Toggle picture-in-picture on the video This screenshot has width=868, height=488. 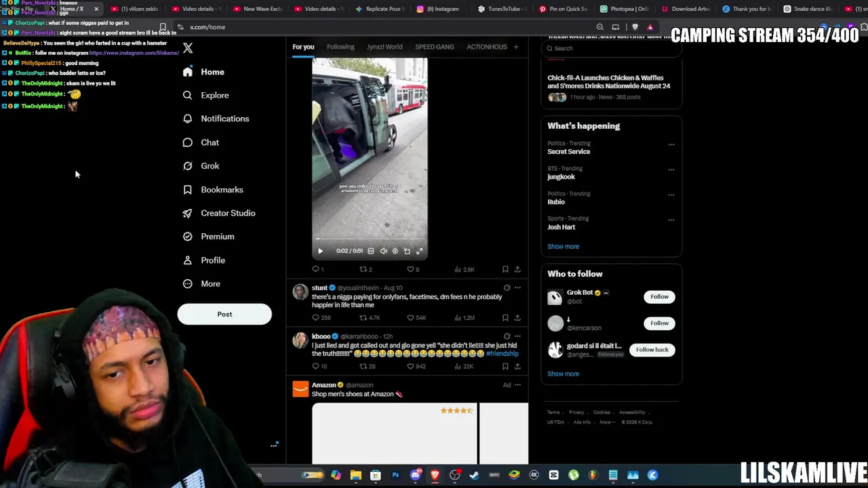407,251
